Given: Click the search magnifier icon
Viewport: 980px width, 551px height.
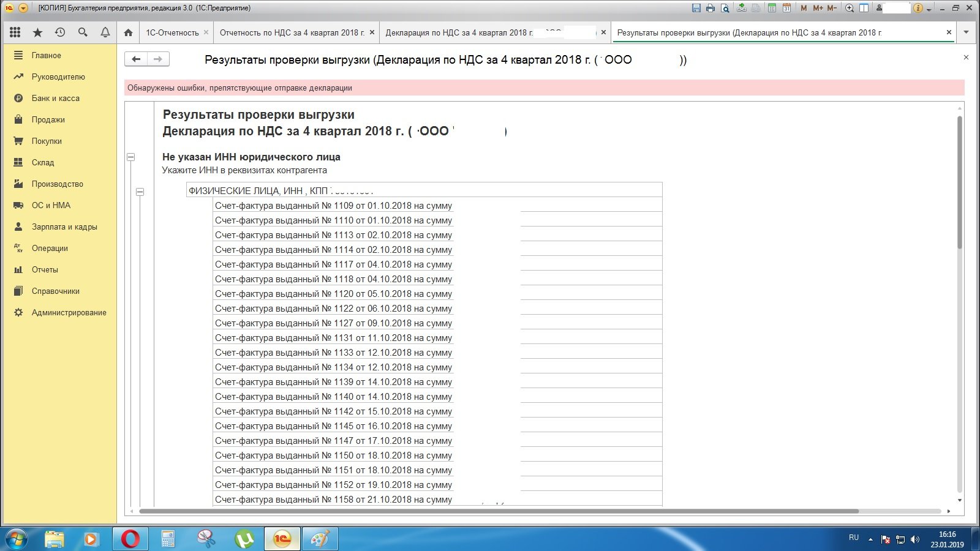Looking at the screenshot, I should point(83,32).
